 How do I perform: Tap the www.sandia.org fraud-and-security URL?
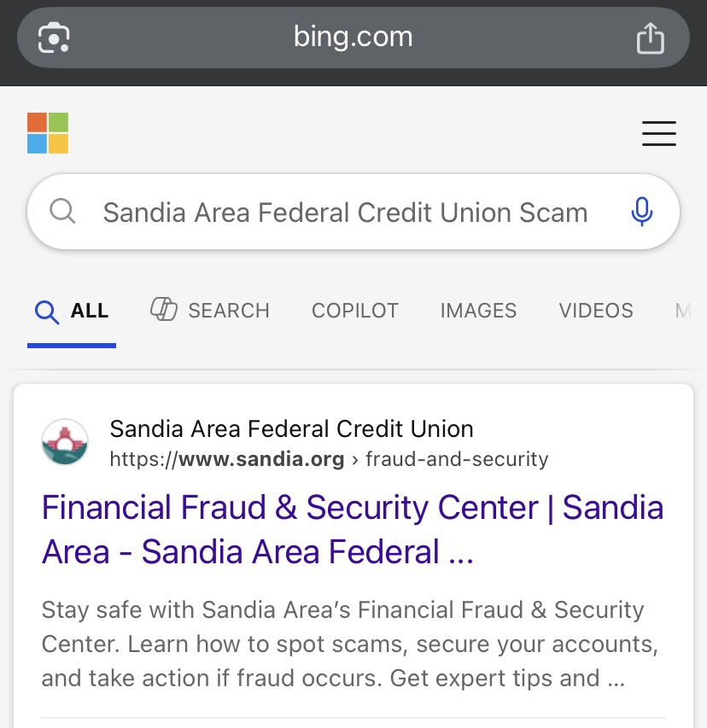[x=329, y=459]
